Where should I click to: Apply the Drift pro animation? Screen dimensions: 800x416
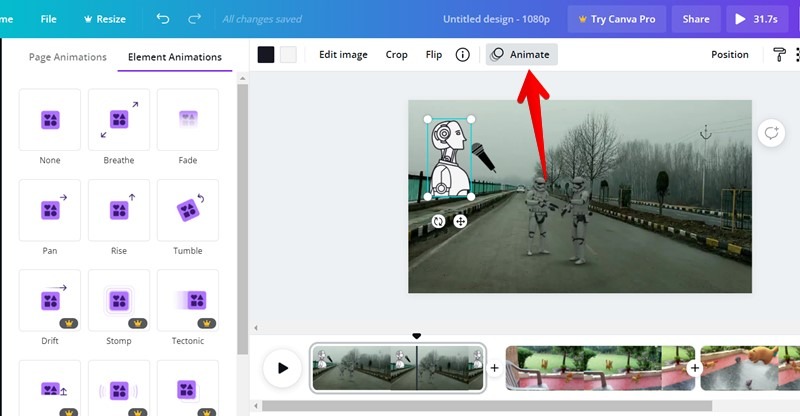[49, 300]
